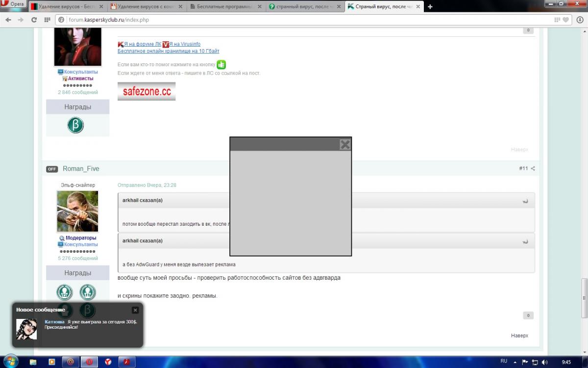
Task: Share post #11 via share icon
Action: 533,169
